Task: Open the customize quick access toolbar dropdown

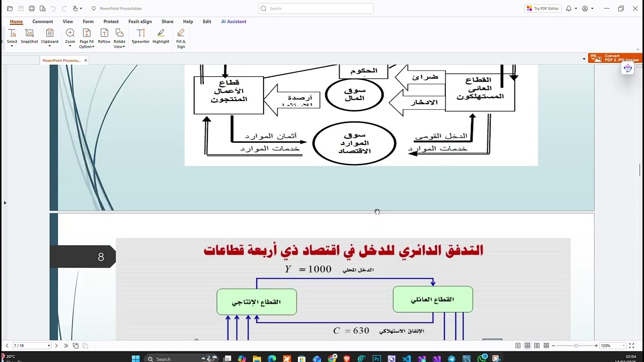Action: click(x=93, y=9)
